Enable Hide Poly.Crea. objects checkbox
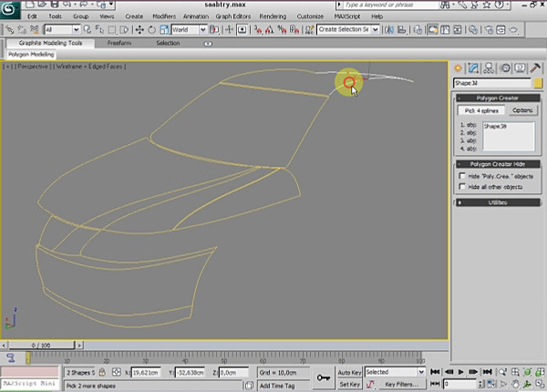 click(462, 176)
